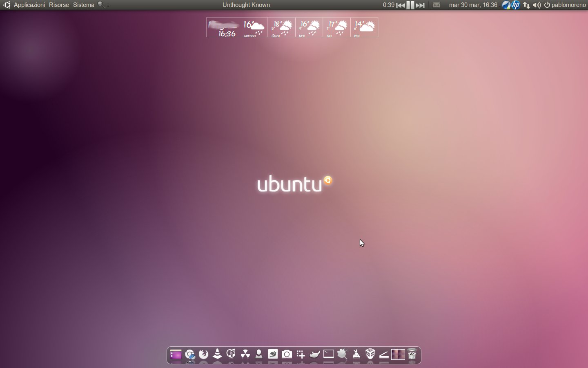Click the OGGI forecast tile
The image size is (588, 368).
(282, 27)
